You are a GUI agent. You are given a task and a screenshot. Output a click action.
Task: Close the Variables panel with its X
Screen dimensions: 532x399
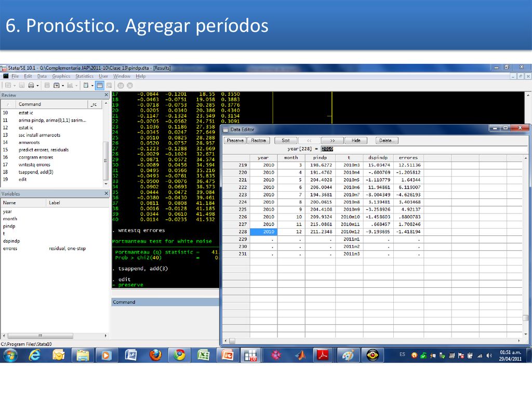(x=106, y=193)
